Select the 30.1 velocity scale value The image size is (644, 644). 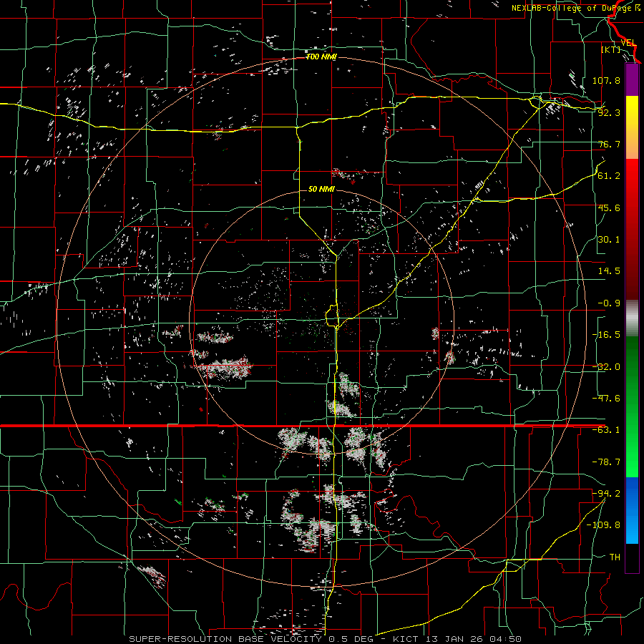point(609,240)
